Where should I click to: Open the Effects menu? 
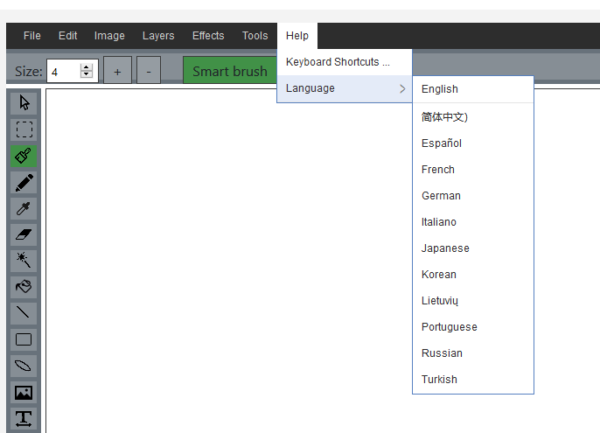pyautogui.click(x=208, y=36)
